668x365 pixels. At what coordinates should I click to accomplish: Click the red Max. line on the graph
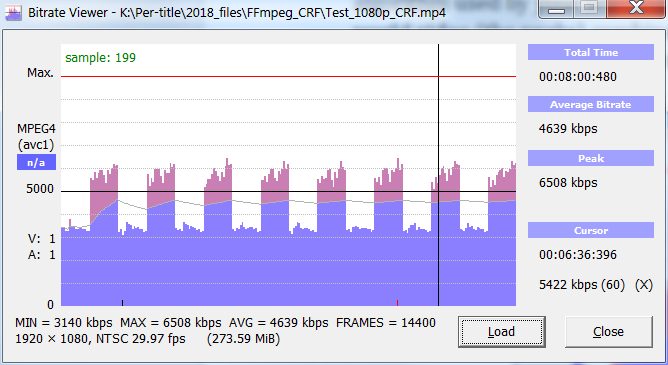[x=288, y=77]
